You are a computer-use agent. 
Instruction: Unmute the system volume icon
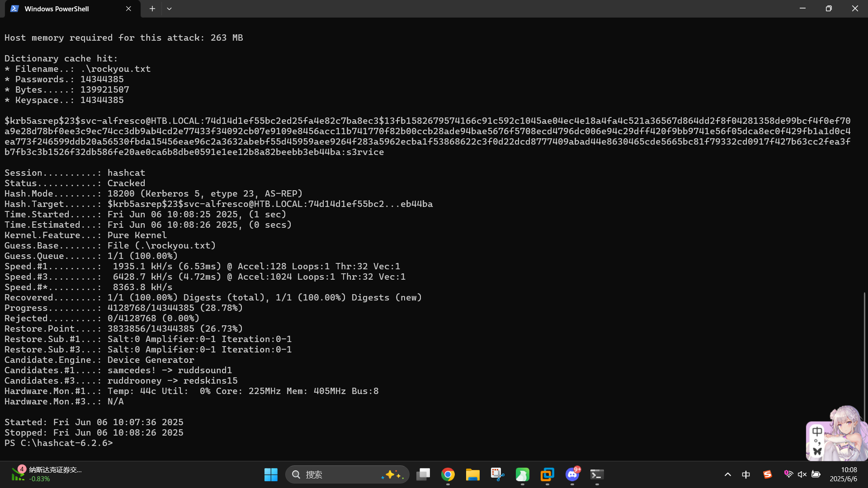click(802, 474)
